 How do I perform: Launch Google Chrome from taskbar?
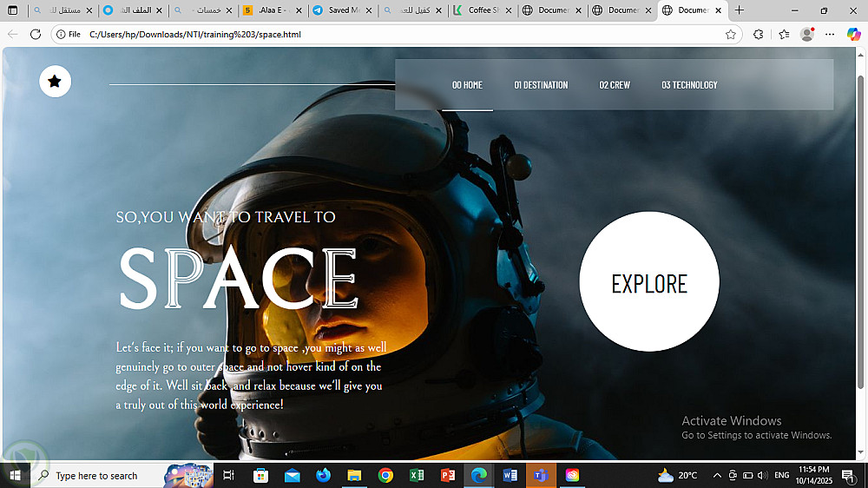pyautogui.click(x=386, y=475)
